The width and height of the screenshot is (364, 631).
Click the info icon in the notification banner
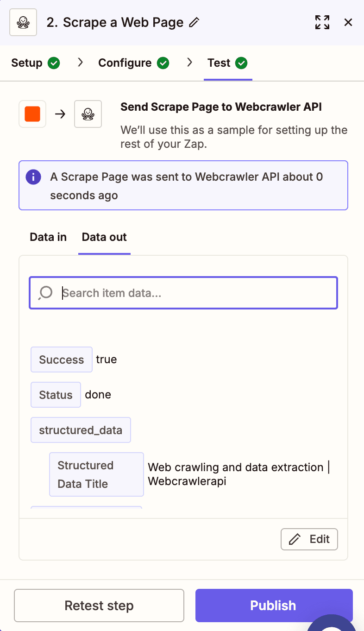click(x=33, y=177)
